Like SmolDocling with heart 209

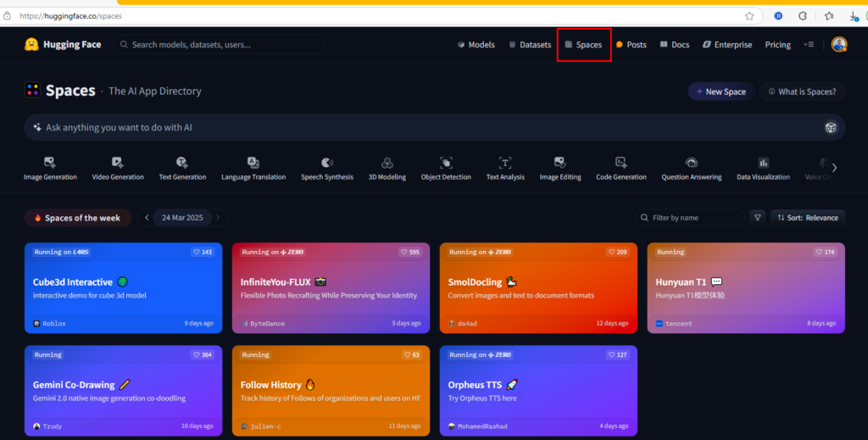tap(617, 252)
